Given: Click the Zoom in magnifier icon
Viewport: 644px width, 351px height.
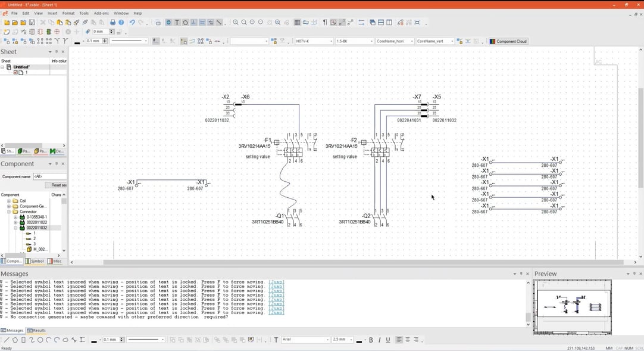Looking at the screenshot, I should click(x=236, y=23).
